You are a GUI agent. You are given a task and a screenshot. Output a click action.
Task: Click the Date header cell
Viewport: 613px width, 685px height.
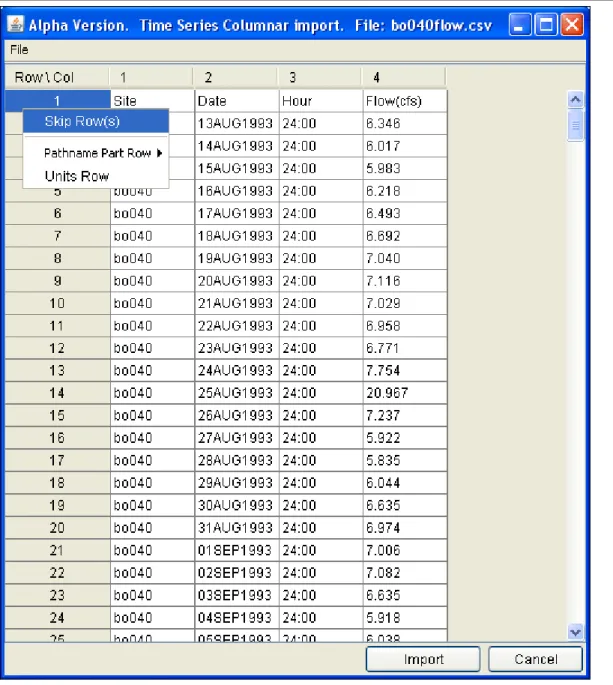click(237, 101)
